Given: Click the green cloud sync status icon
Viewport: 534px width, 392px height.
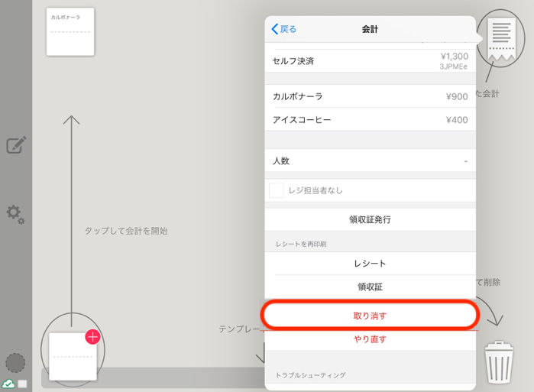Looking at the screenshot, I should click(x=8, y=384).
